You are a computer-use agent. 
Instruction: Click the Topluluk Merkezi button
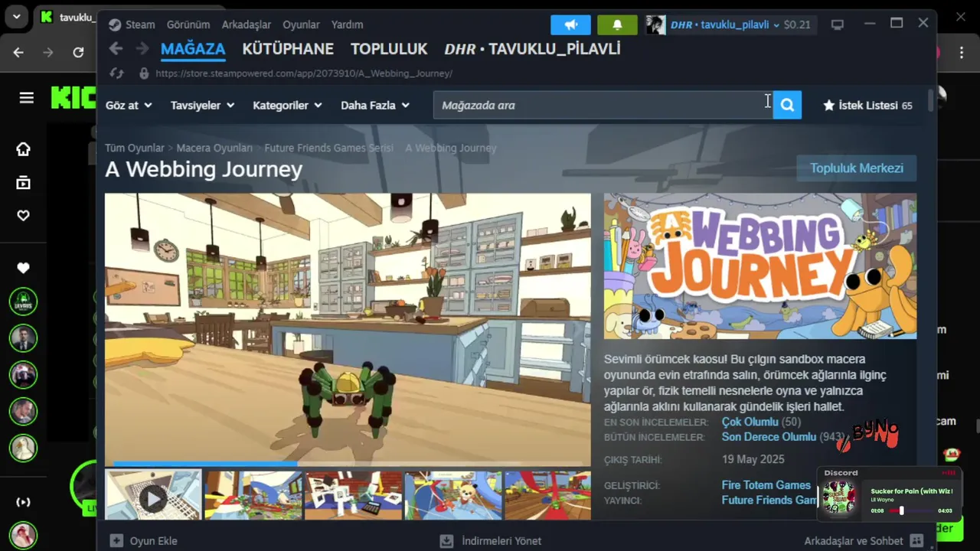coord(857,168)
